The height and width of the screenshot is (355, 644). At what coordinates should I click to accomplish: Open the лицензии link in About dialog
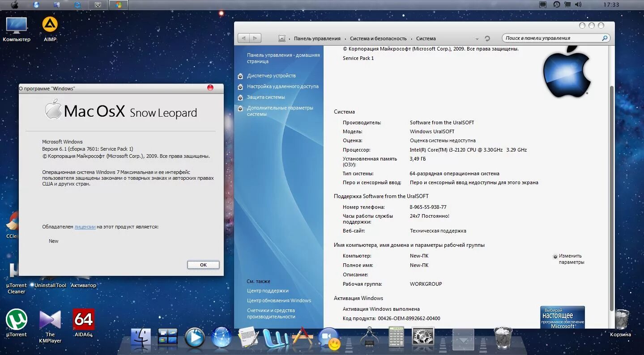tap(85, 227)
